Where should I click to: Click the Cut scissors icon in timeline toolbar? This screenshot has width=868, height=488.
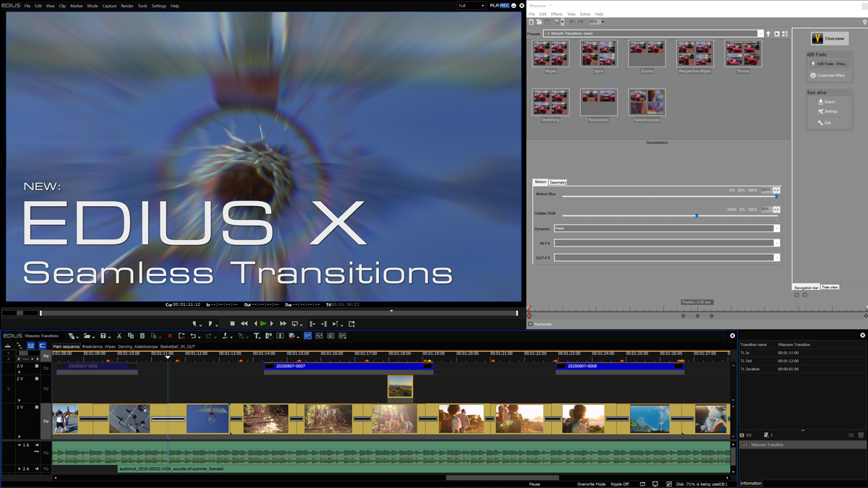coord(119,335)
